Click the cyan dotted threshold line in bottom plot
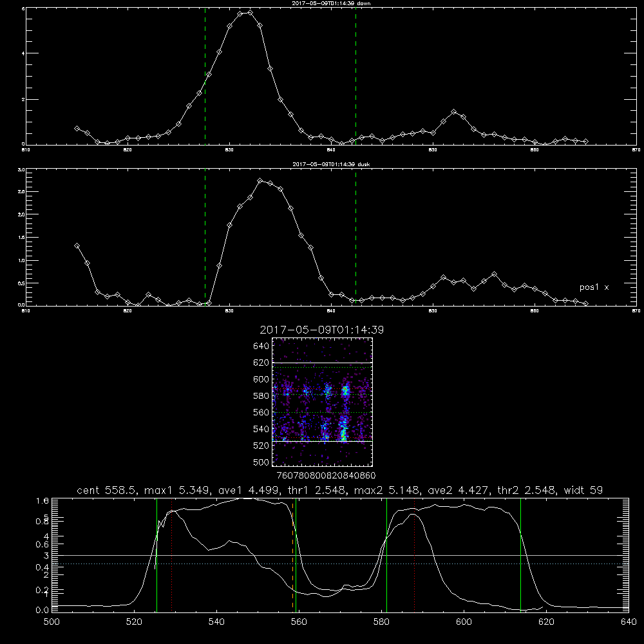This screenshot has height=644, width=644. (x=340, y=564)
